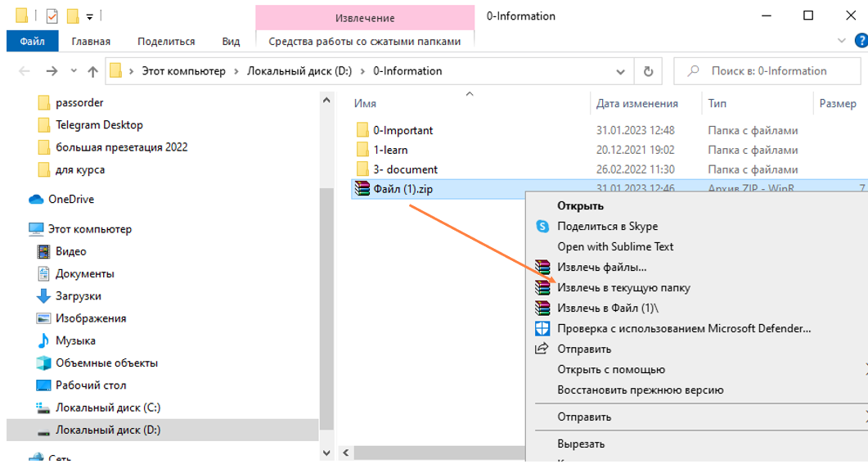
Task: Switch to the Вид ribbon tab
Action: [231, 41]
